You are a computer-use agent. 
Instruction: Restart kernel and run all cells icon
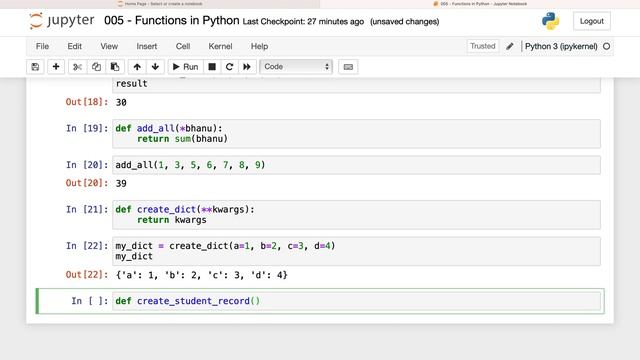coord(247,67)
